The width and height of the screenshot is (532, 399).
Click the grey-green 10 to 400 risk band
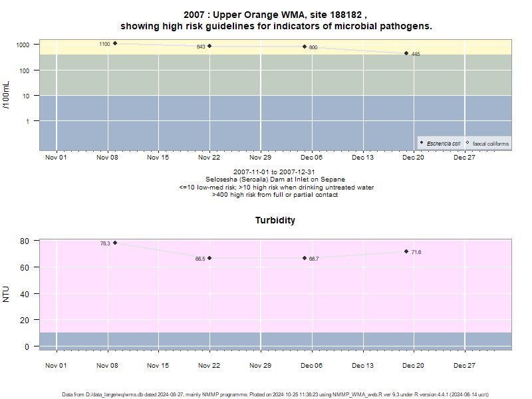[275, 75]
